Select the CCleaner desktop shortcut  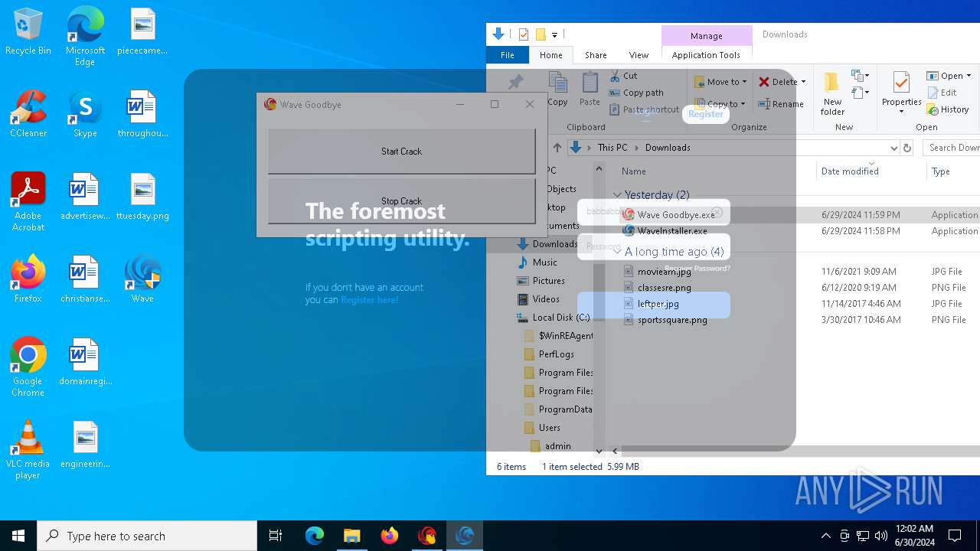click(28, 113)
